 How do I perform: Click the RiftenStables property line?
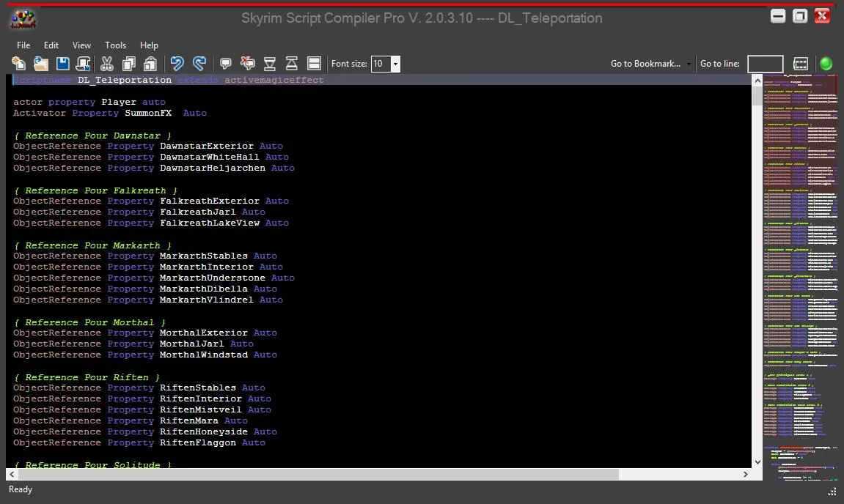139,388
